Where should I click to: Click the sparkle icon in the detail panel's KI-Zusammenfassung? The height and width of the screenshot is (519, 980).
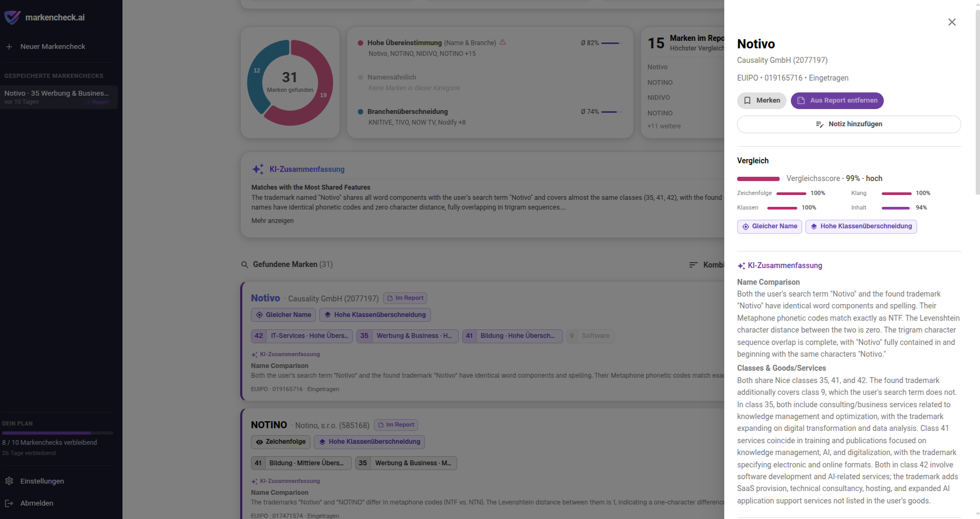[741, 265]
